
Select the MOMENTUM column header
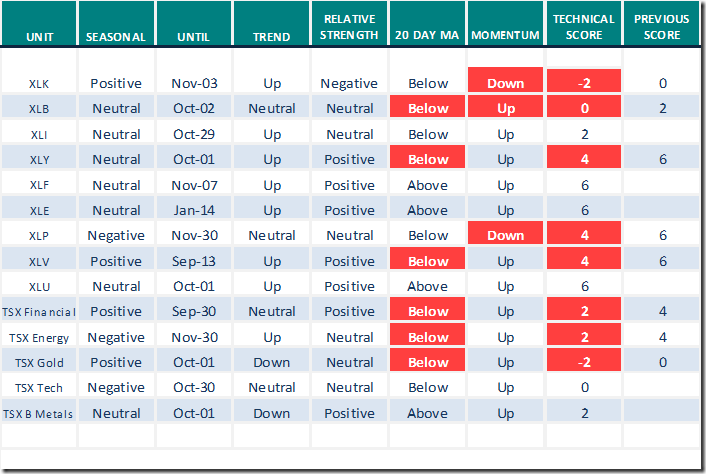[506, 37]
